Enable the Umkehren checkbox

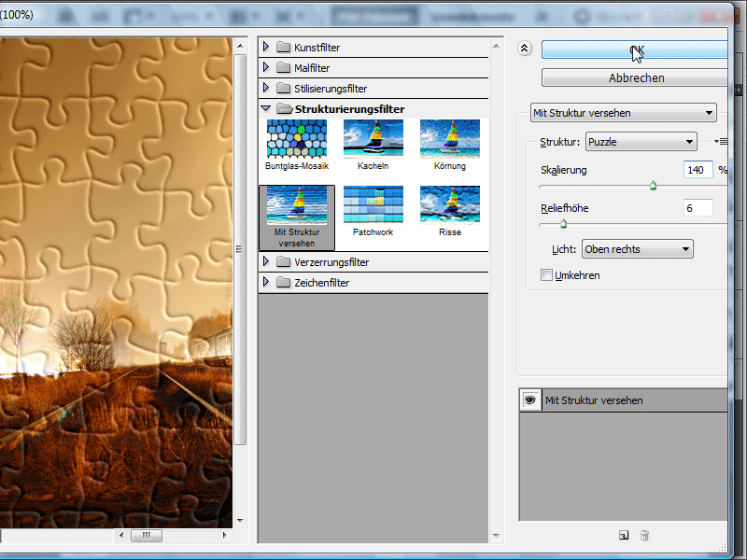tap(546, 275)
